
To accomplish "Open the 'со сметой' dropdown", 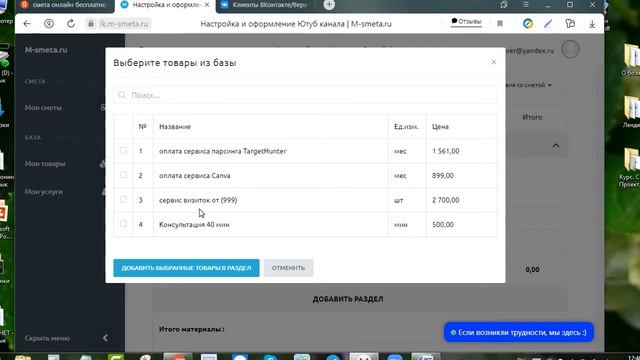I will click(x=529, y=85).
